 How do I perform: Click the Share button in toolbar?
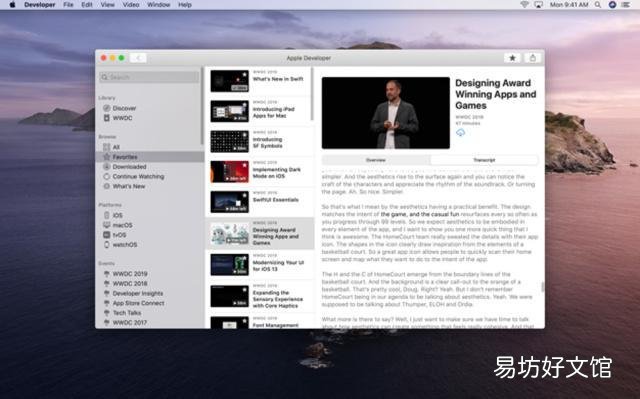(532, 58)
